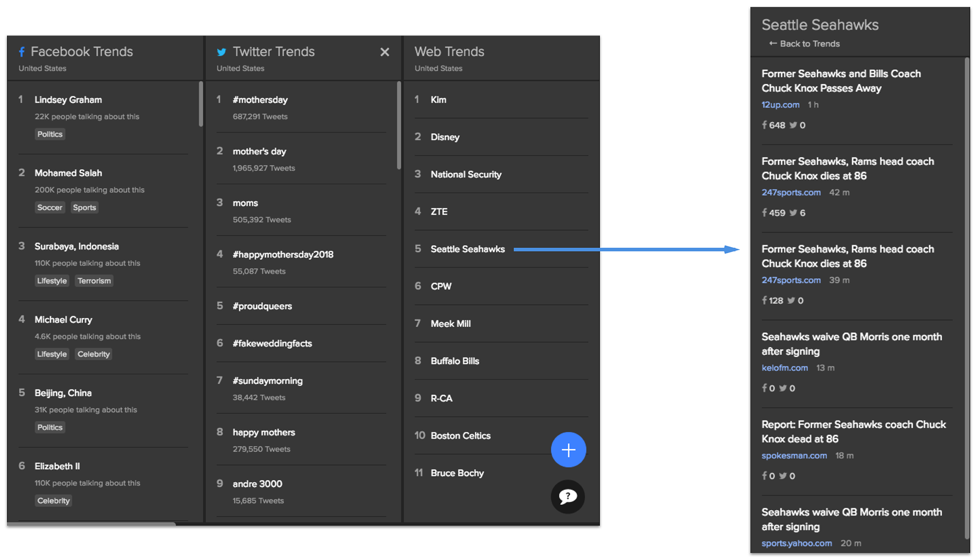Open Report: Former Seahawks coach Chuck Knox dead article
Screen dimensions: 980x560
click(x=853, y=431)
